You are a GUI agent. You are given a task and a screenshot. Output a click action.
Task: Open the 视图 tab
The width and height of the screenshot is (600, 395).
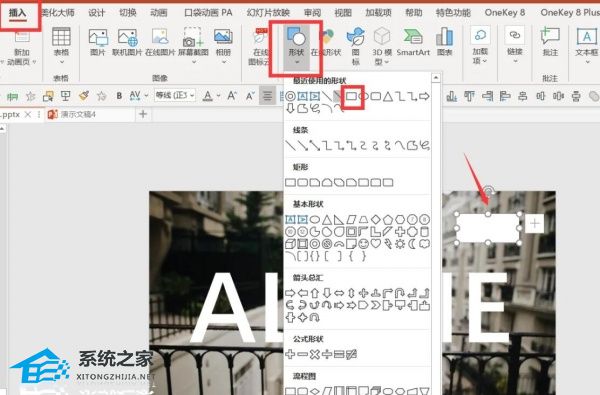(x=343, y=13)
